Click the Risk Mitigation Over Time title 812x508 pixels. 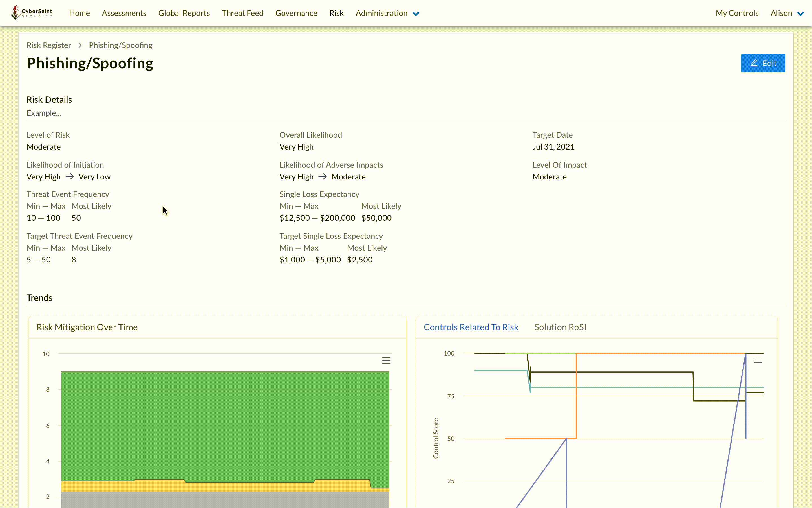(x=87, y=327)
